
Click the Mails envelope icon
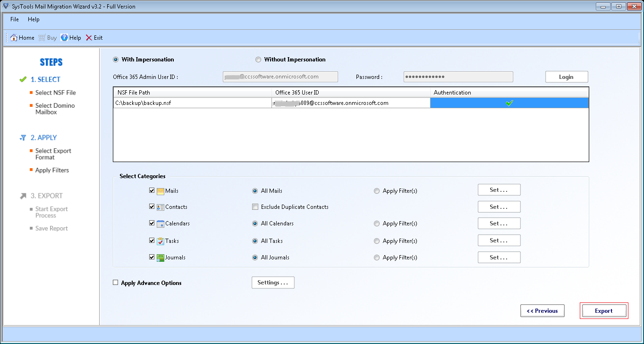click(x=161, y=191)
